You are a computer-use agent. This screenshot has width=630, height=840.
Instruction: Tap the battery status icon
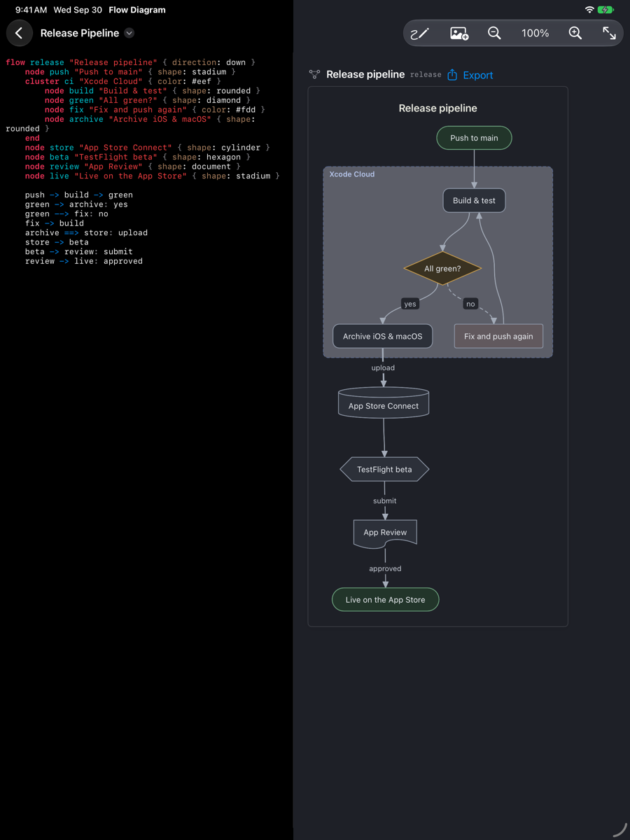click(606, 10)
